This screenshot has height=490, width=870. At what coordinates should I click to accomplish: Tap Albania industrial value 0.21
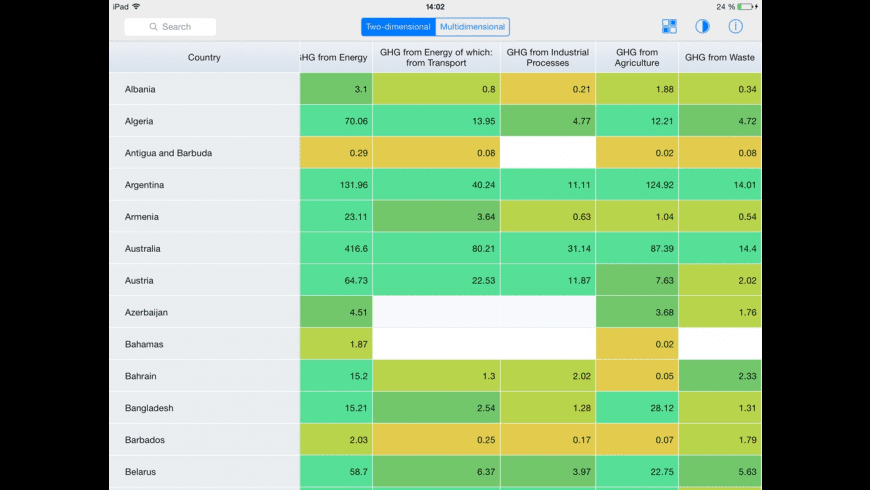point(548,89)
